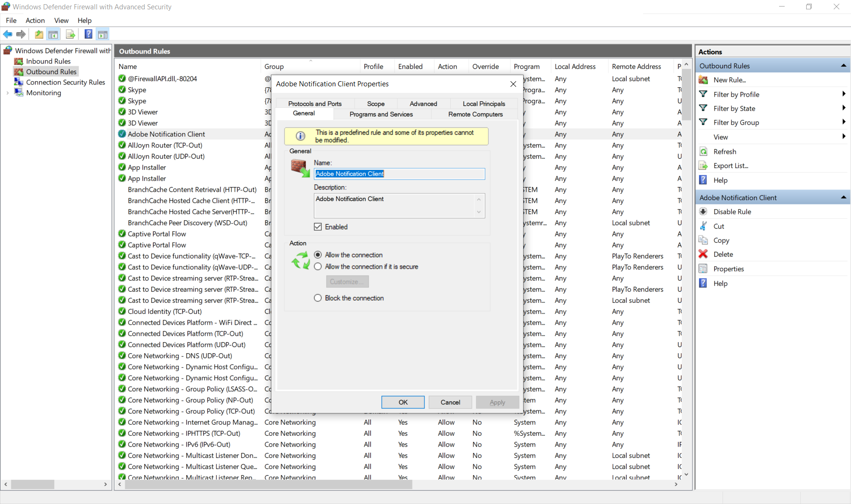Viewport: 851px width, 504px height.
Task: Click the Cut scissors icon
Action: (x=703, y=226)
